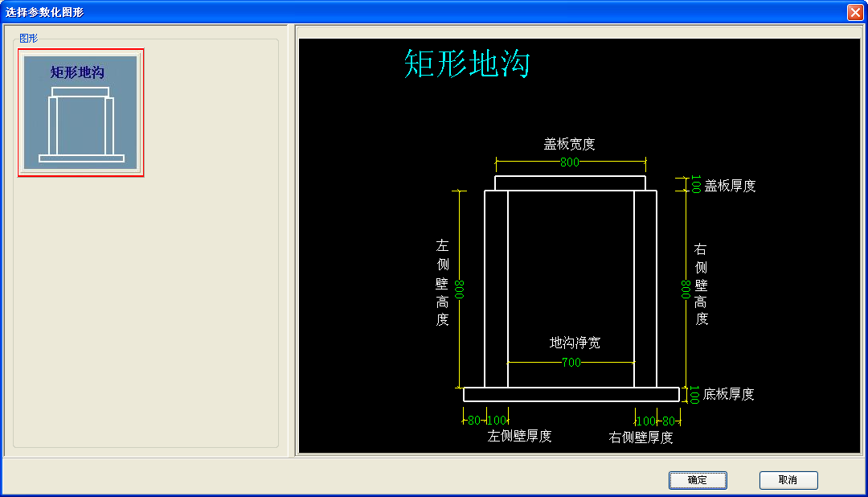Click the 盖板厚度 value 100
Image resolution: width=868 pixels, height=497 pixels.
(696, 184)
